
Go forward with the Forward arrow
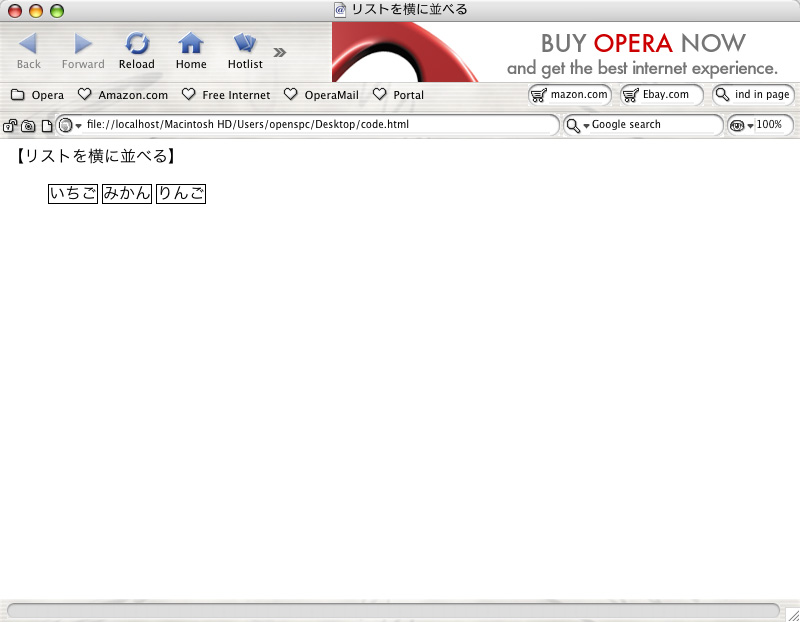click(83, 51)
